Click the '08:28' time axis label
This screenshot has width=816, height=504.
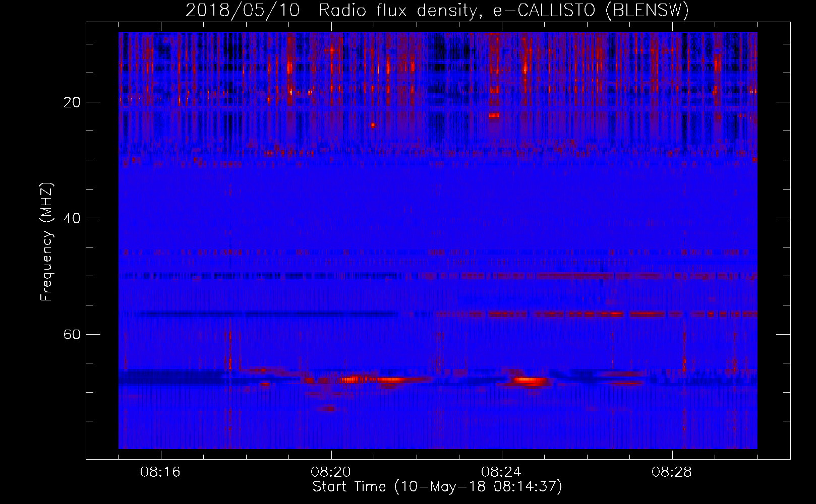tap(672, 472)
